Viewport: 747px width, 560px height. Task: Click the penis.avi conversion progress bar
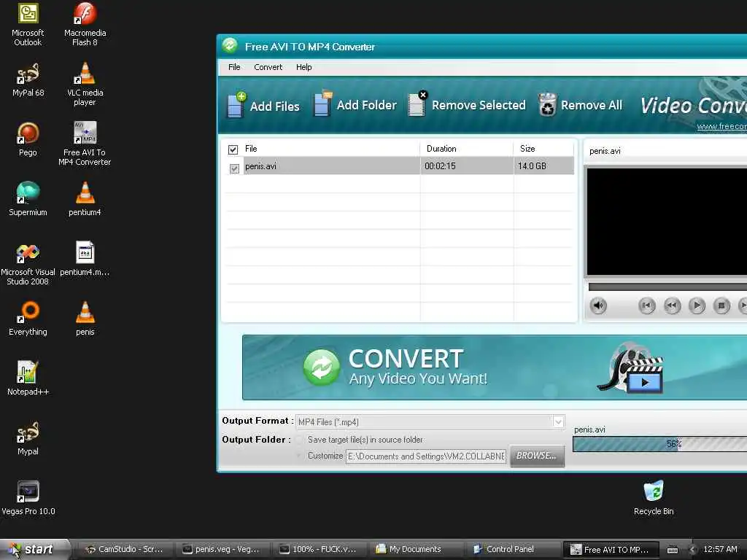pos(659,444)
